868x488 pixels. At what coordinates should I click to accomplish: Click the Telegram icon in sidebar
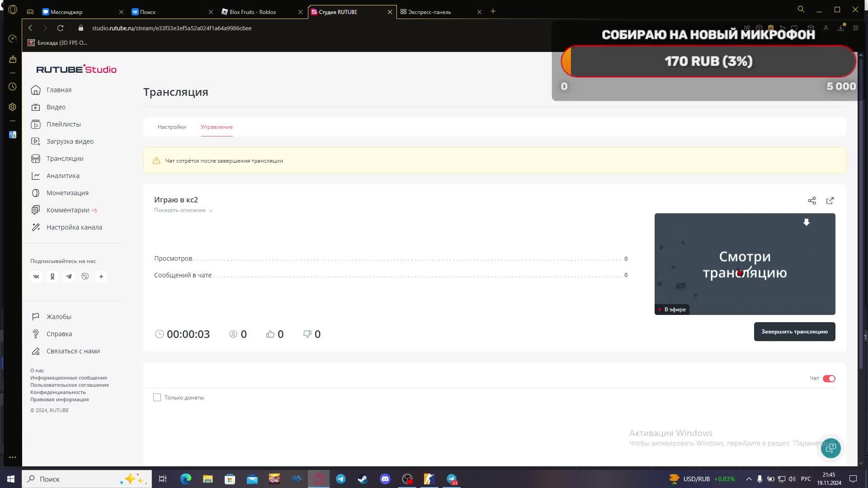(69, 277)
